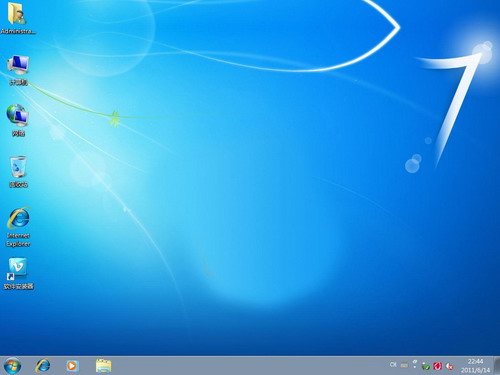The image size is (500, 375).
Task: Select the Recycle Bin desktop icon
Action: [18, 172]
